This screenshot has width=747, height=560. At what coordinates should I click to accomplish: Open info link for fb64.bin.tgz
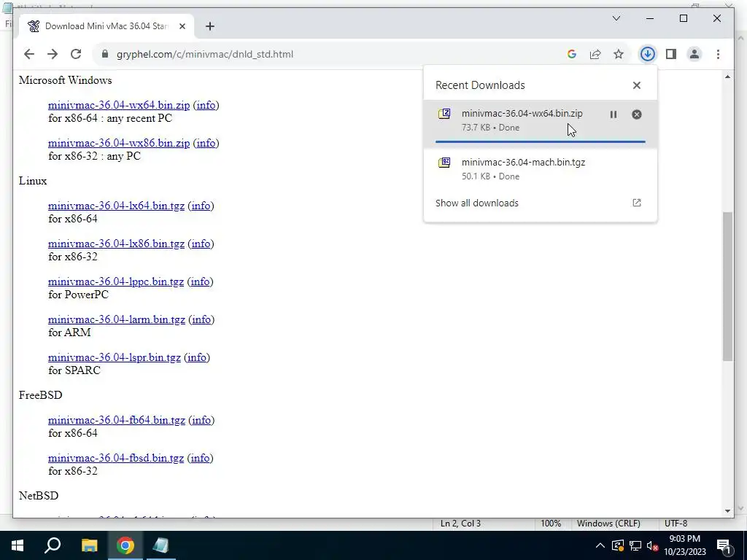pos(201,420)
